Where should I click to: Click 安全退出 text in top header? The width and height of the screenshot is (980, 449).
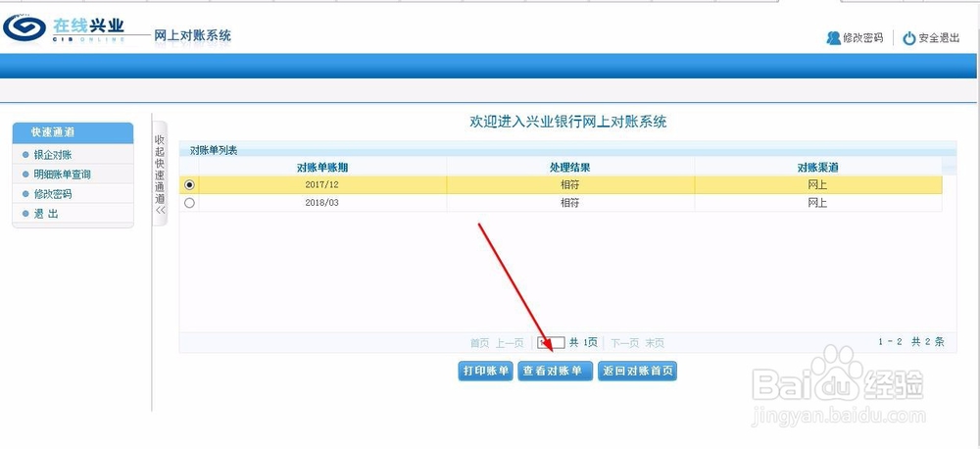[x=940, y=39]
